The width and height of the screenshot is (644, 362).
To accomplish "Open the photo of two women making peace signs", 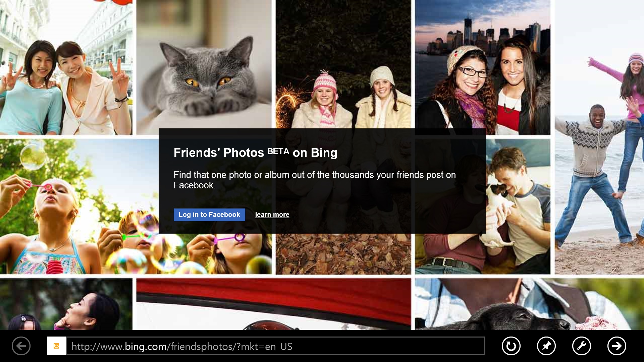I will 66,67.
